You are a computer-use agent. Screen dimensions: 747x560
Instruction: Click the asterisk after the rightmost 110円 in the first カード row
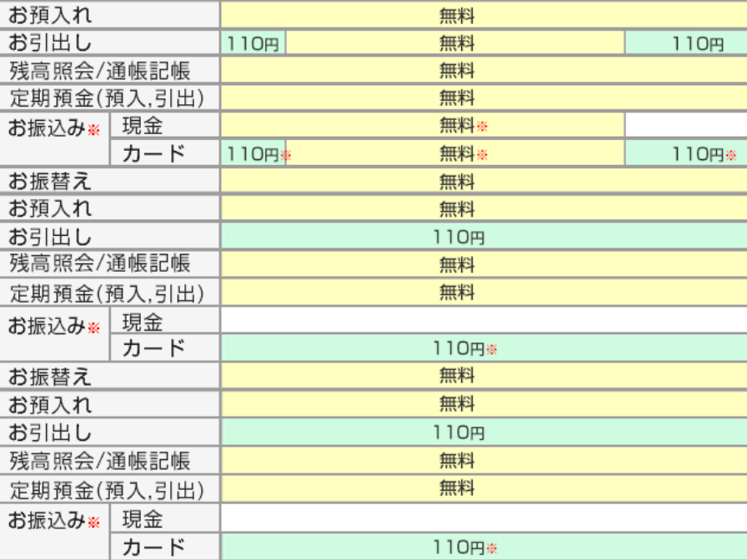click(731, 155)
